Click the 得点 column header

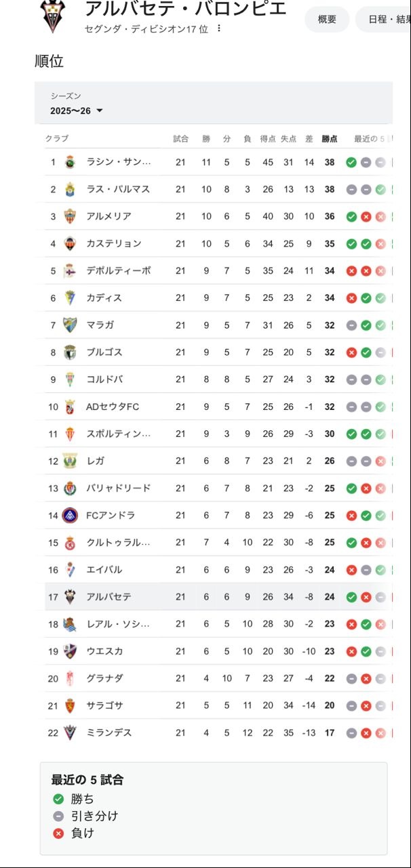pos(268,139)
